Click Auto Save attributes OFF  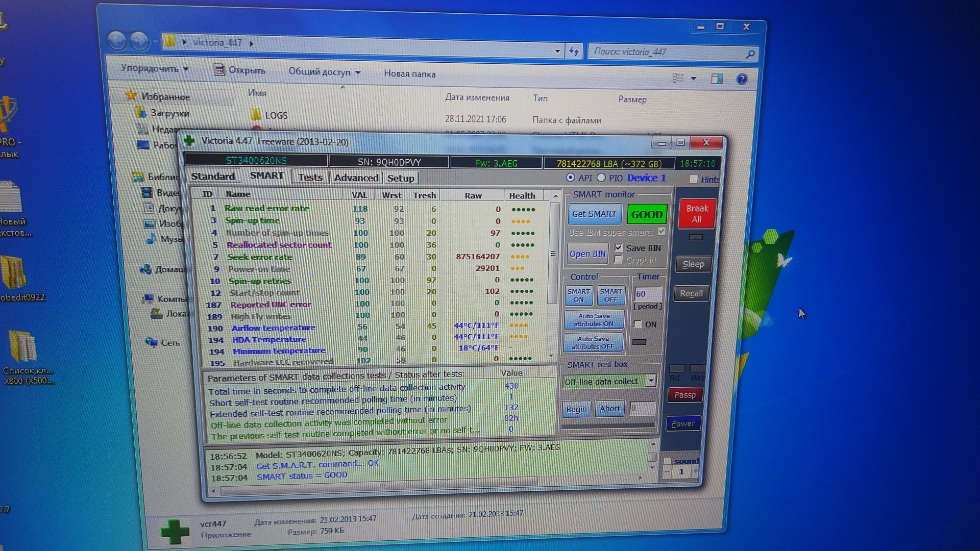point(593,342)
